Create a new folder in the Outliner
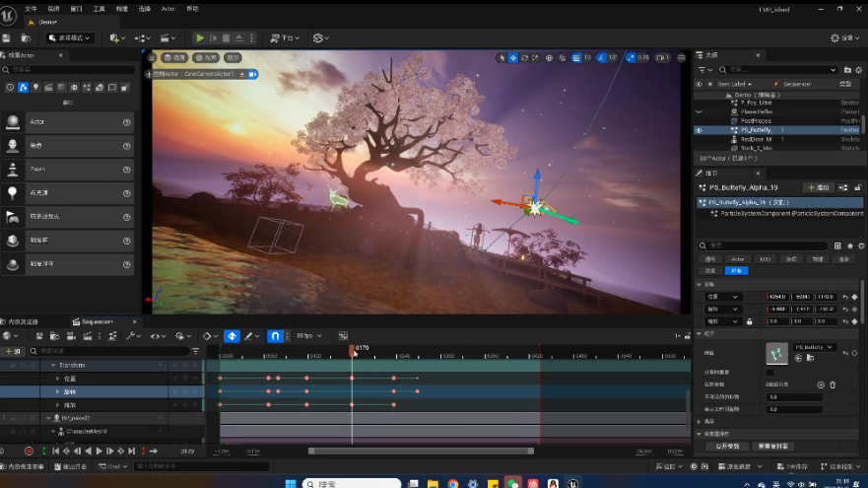Screen dimensions: 868x488 click(847, 70)
